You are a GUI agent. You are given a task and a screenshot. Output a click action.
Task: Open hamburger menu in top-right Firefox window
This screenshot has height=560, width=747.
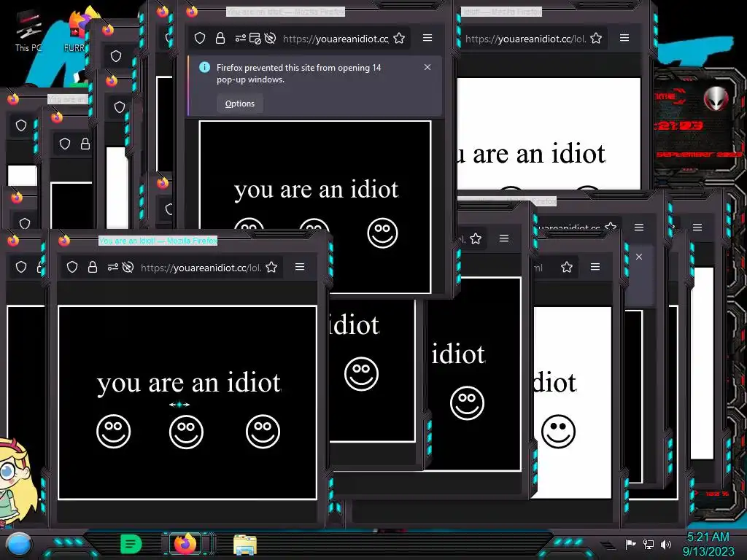[x=624, y=38]
